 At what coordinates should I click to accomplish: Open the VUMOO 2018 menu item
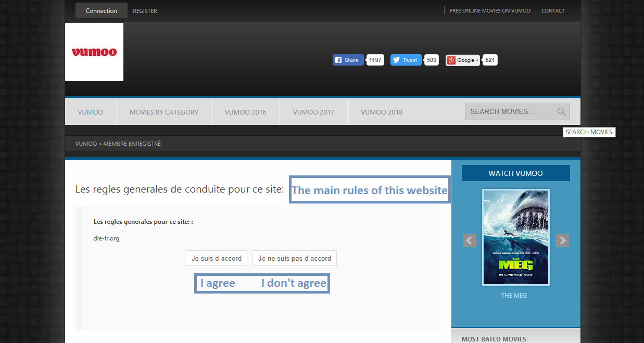(382, 112)
